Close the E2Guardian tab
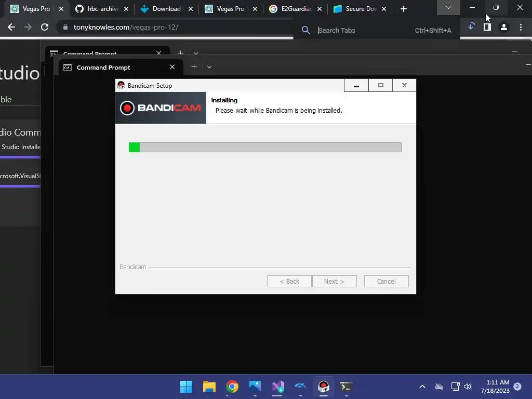 tap(320, 9)
